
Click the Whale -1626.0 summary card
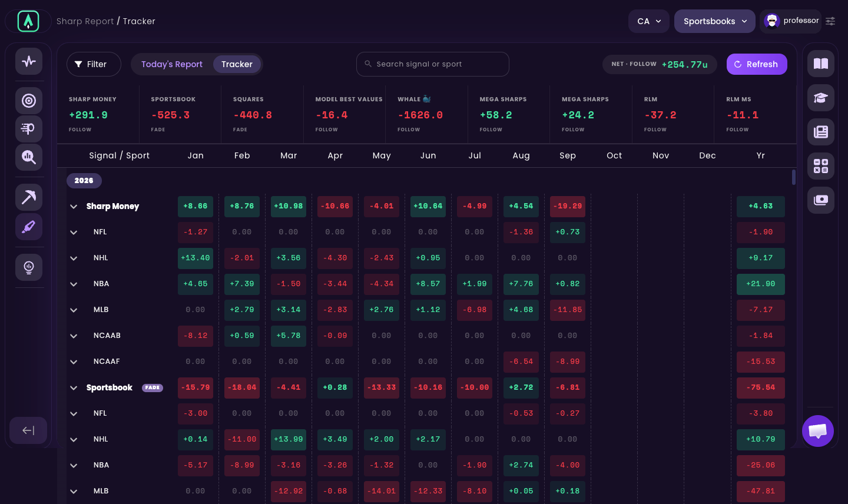426,114
